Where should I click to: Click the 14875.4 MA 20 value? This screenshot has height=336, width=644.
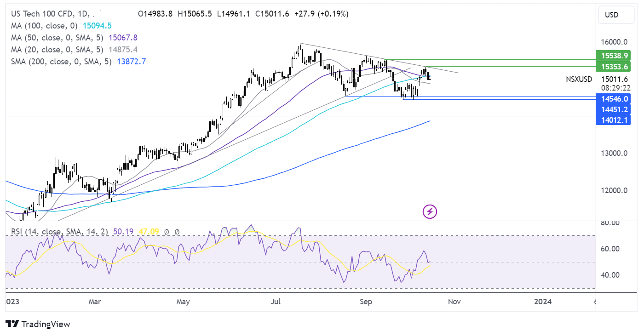click(x=123, y=49)
